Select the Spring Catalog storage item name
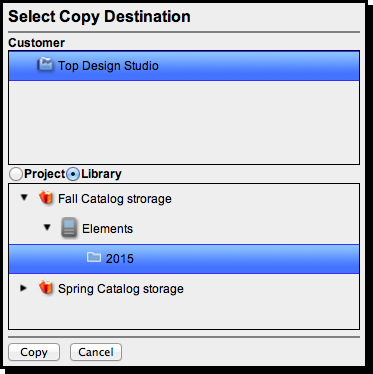 coord(121,289)
